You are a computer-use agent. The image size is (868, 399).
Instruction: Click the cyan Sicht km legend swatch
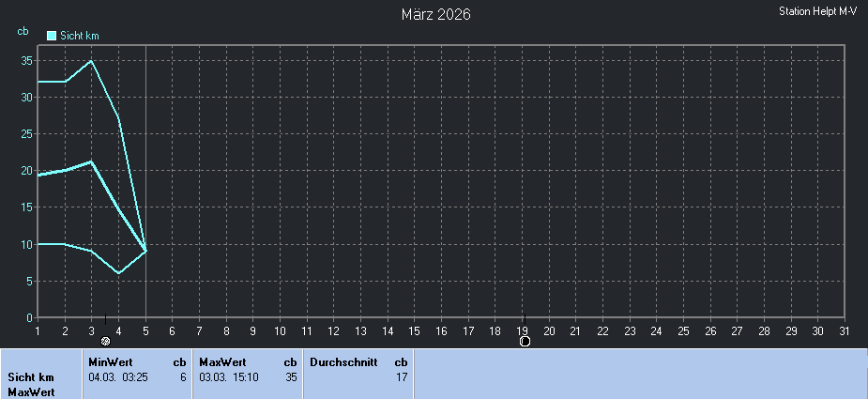pos(52,36)
